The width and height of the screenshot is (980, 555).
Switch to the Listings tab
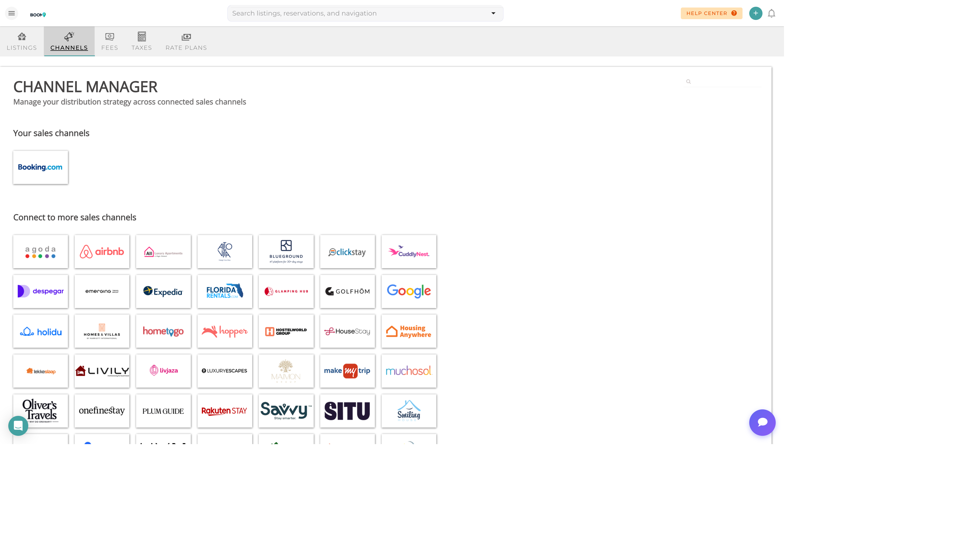tap(22, 41)
